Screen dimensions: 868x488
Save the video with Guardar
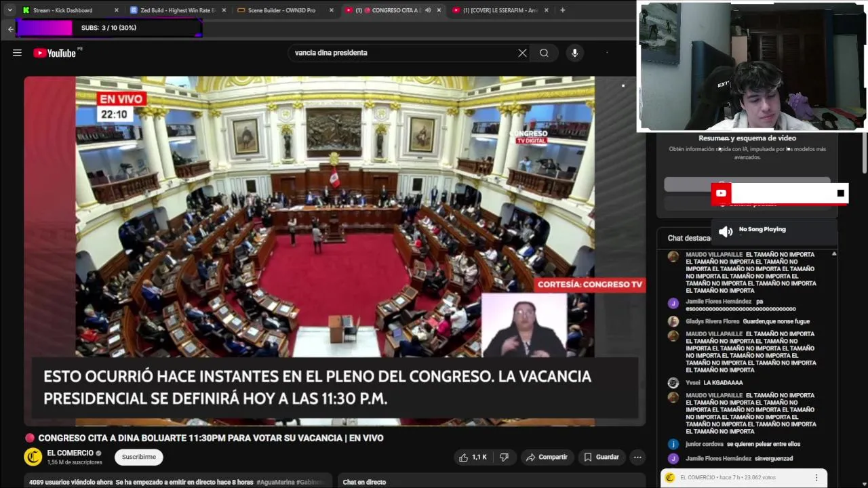(x=601, y=457)
